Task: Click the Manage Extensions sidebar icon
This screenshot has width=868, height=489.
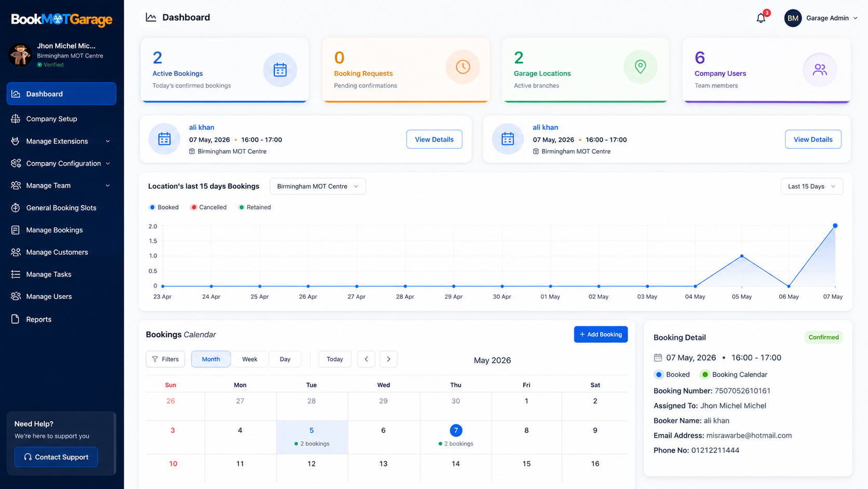Action: [x=16, y=141]
